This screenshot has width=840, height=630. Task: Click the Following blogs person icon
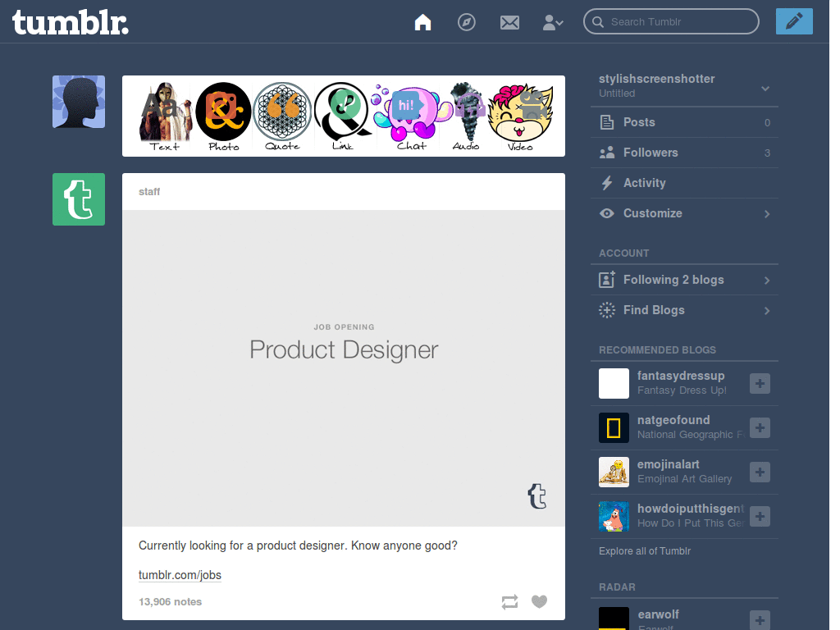607,280
